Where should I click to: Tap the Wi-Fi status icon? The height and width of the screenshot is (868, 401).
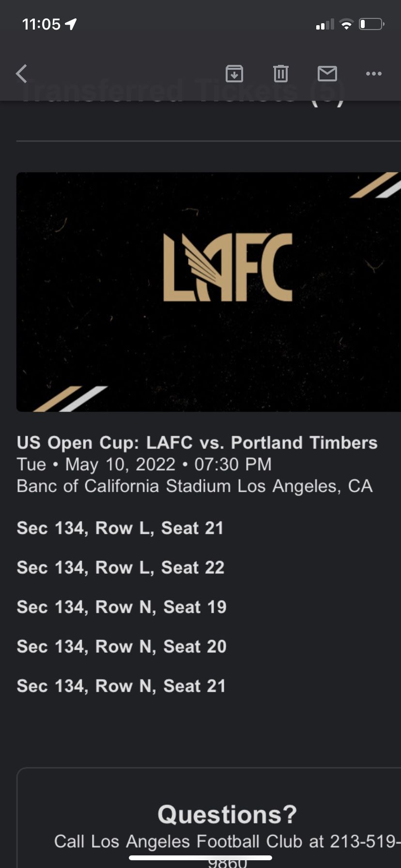346,24
